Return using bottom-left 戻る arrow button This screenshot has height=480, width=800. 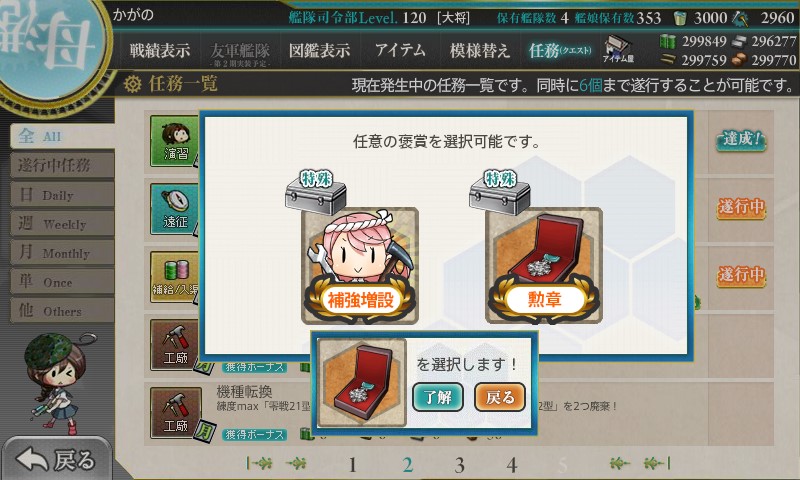tap(56, 459)
